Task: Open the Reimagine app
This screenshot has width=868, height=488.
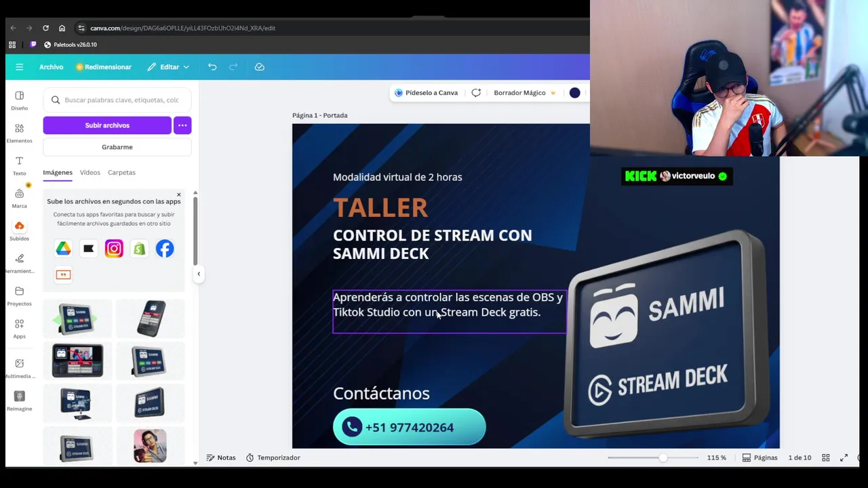Action: tap(19, 401)
